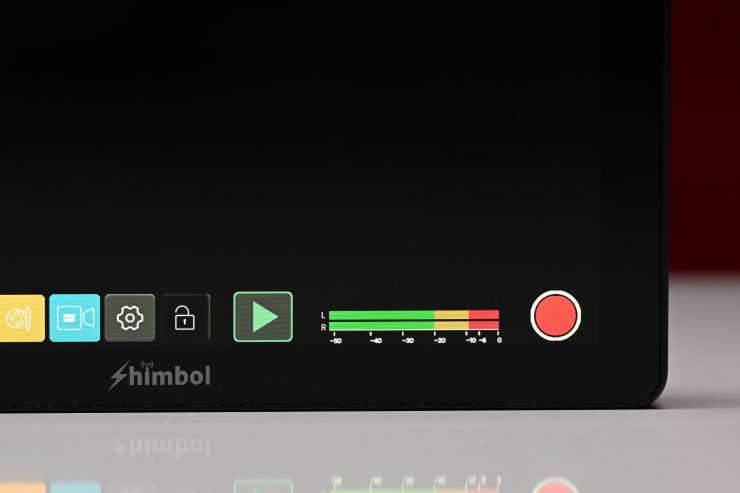Select the R channel label
Viewport: 740px width, 493px height.
(323, 327)
